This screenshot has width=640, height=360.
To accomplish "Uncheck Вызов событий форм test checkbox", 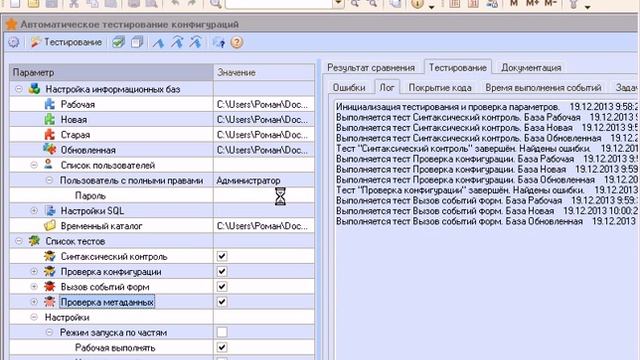I will 222,287.
